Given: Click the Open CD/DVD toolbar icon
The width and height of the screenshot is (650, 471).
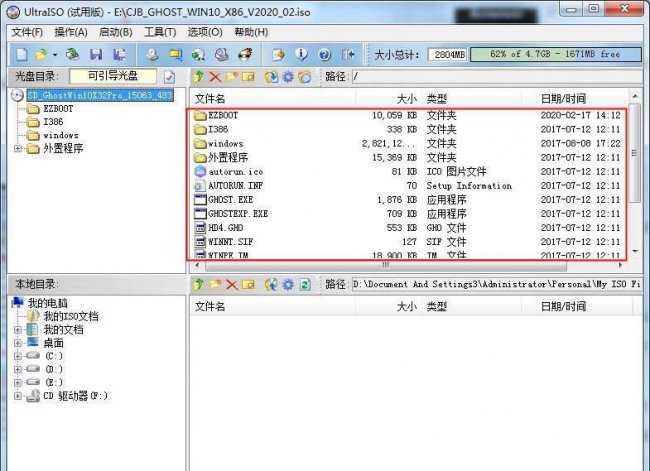Looking at the screenshot, I should 72,54.
